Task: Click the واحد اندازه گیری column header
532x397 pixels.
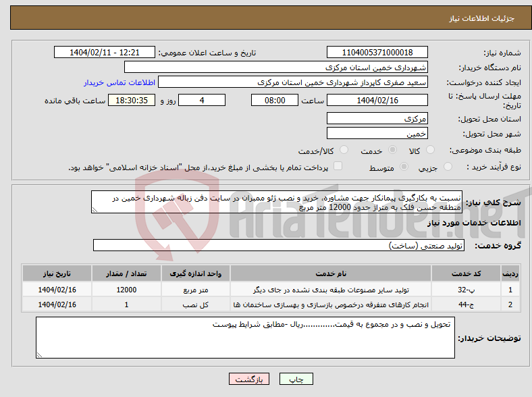Action: click(195, 273)
